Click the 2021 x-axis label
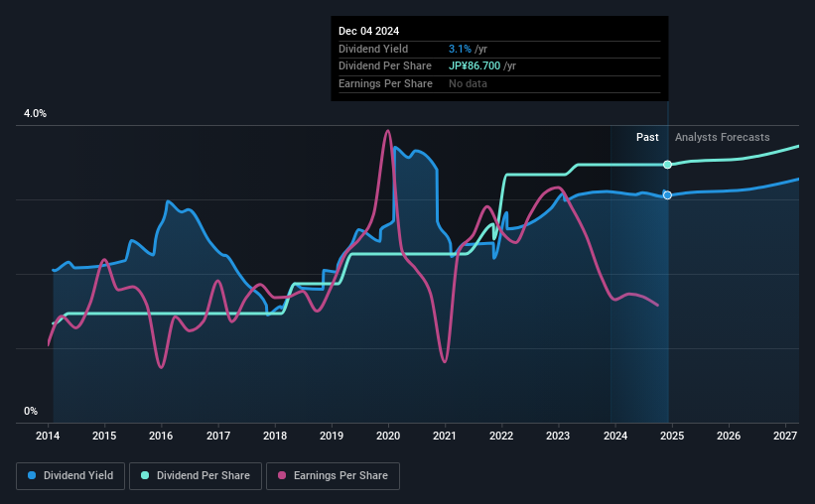 [445, 436]
